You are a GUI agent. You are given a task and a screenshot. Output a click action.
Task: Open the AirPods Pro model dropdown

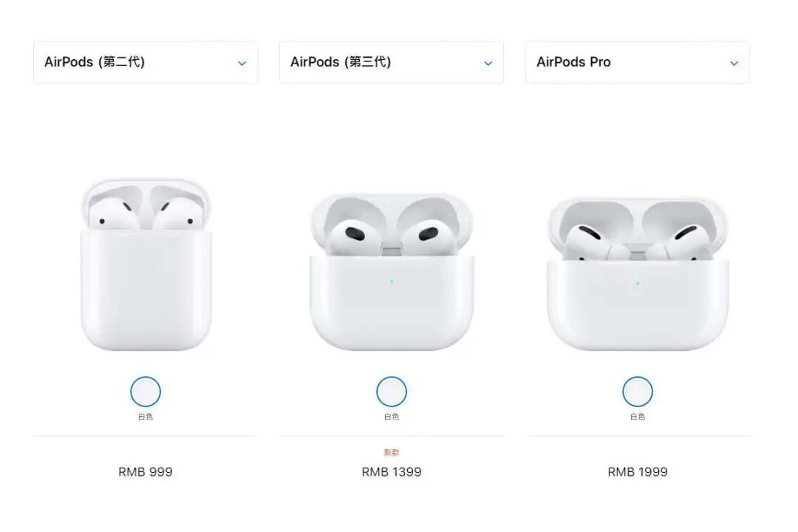tap(638, 62)
